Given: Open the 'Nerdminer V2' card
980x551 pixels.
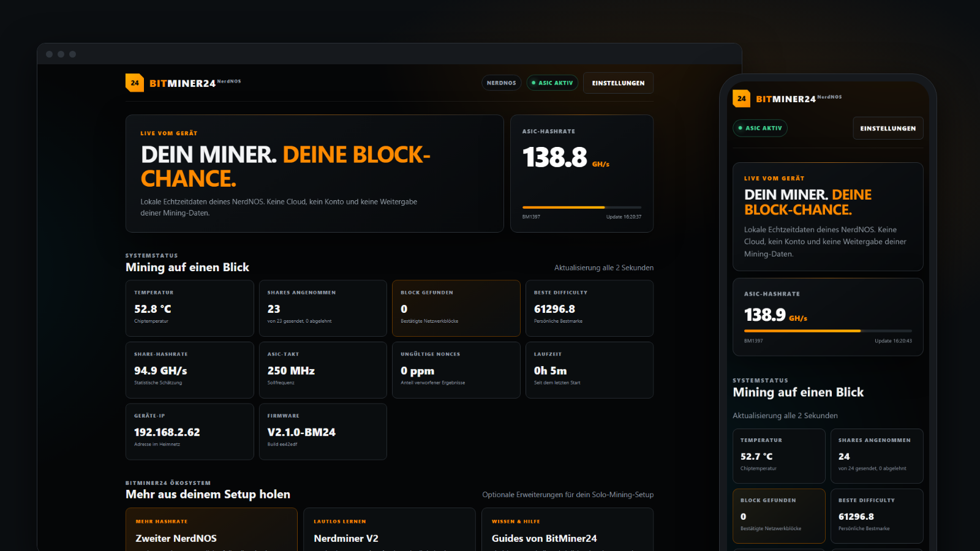Looking at the screenshot, I should [x=390, y=530].
